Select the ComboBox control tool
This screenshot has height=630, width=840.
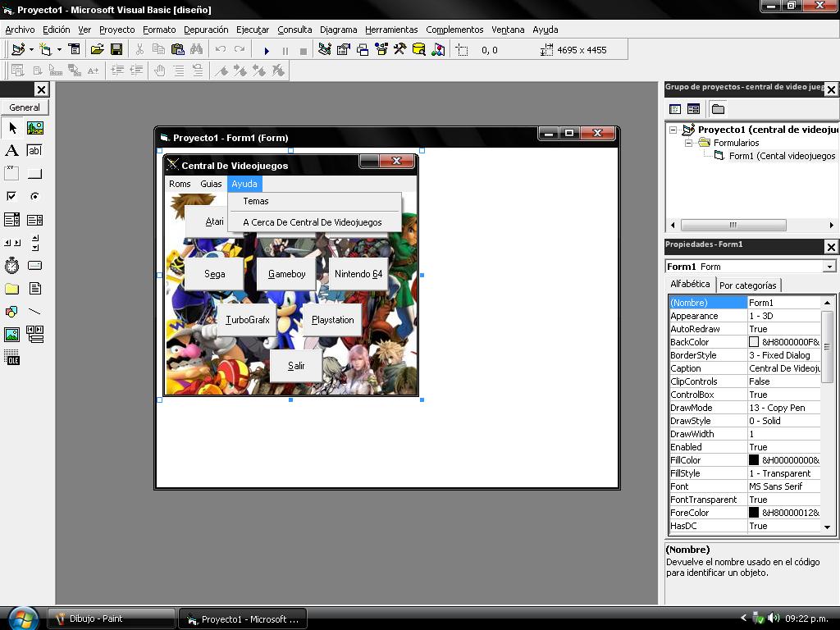(x=11, y=220)
